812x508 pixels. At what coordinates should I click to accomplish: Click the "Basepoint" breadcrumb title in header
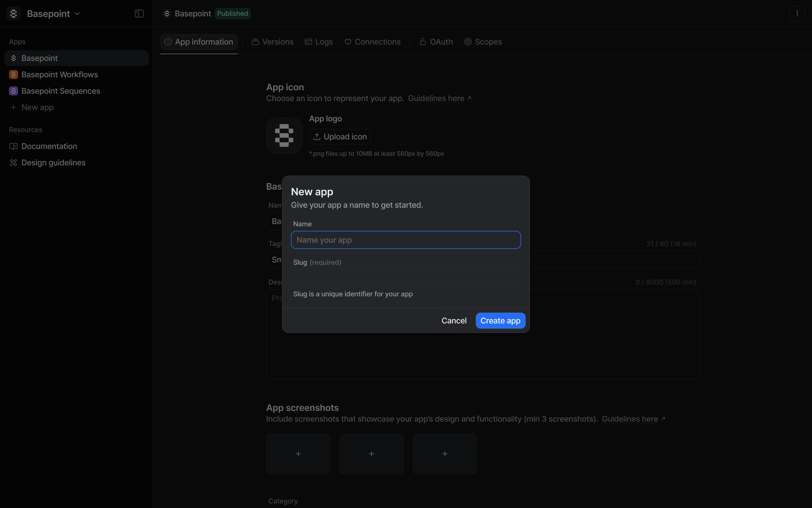pyautogui.click(x=193, y=14)
